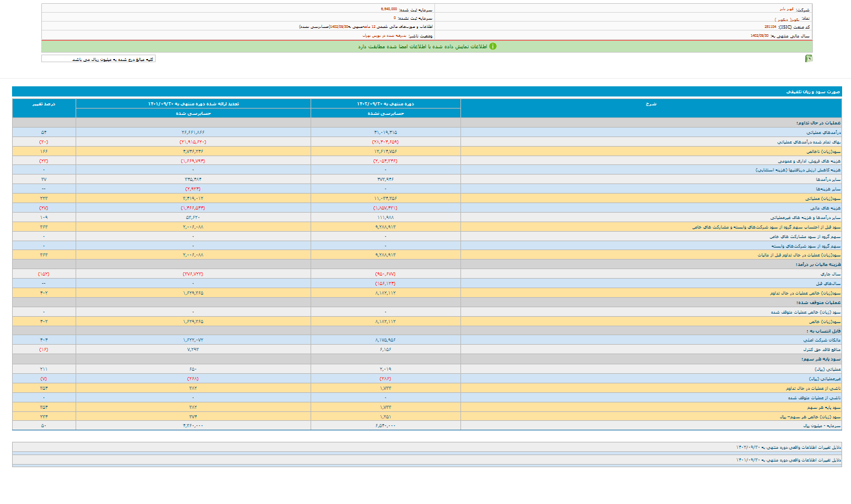Click the 1401/09/30 change-reasons section header
The height and width of the screenshot is (504, 851).
click(787, 460)
